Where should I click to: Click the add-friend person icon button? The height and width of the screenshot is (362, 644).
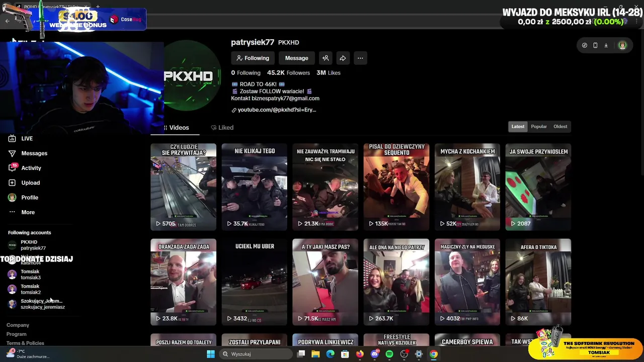click(x=326, y=58)
